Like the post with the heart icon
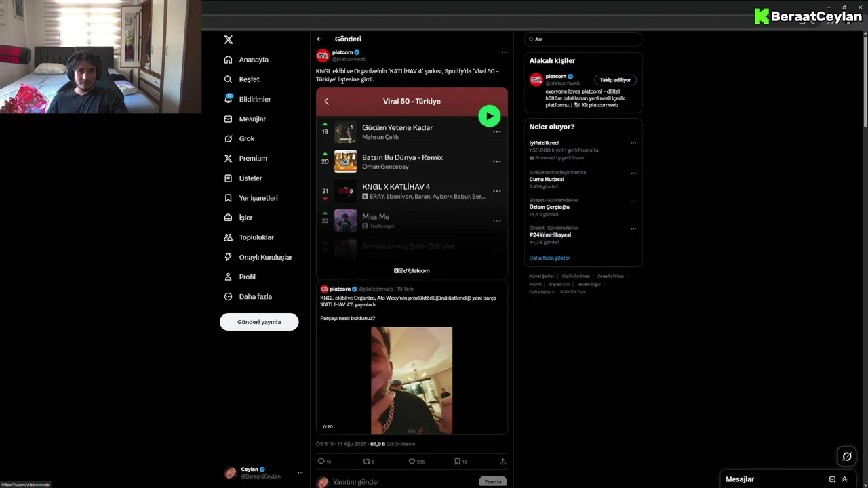This screenshot has height=488, width=868. 412,462
